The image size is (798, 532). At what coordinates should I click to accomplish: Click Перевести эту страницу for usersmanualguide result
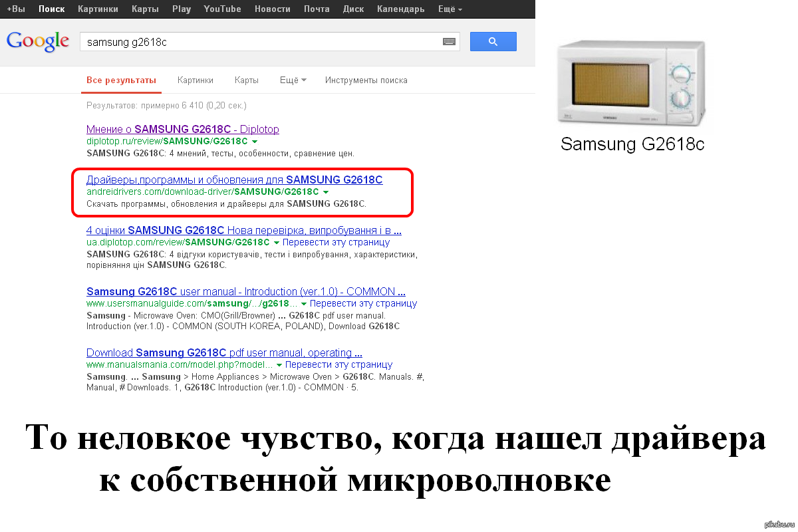(363, 303)
